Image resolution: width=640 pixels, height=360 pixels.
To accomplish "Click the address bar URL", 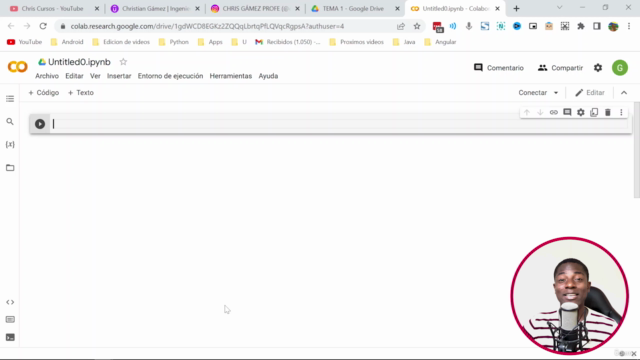I will tap(207, 26).
